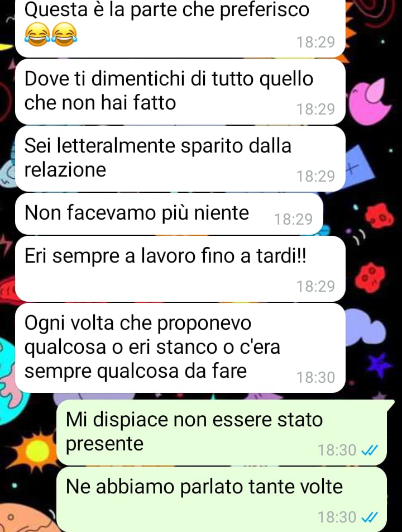Tap the pink bird sticker on wallpaper

pos(370,101)
